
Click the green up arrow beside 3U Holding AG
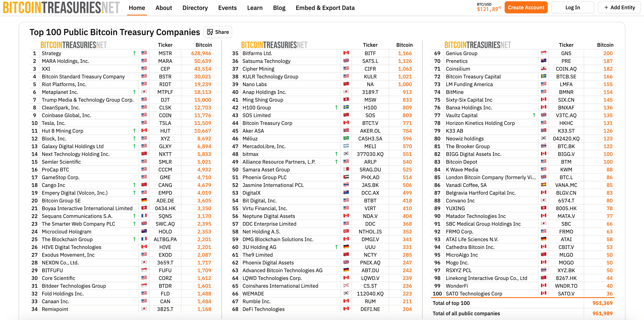tap(336, 247)
